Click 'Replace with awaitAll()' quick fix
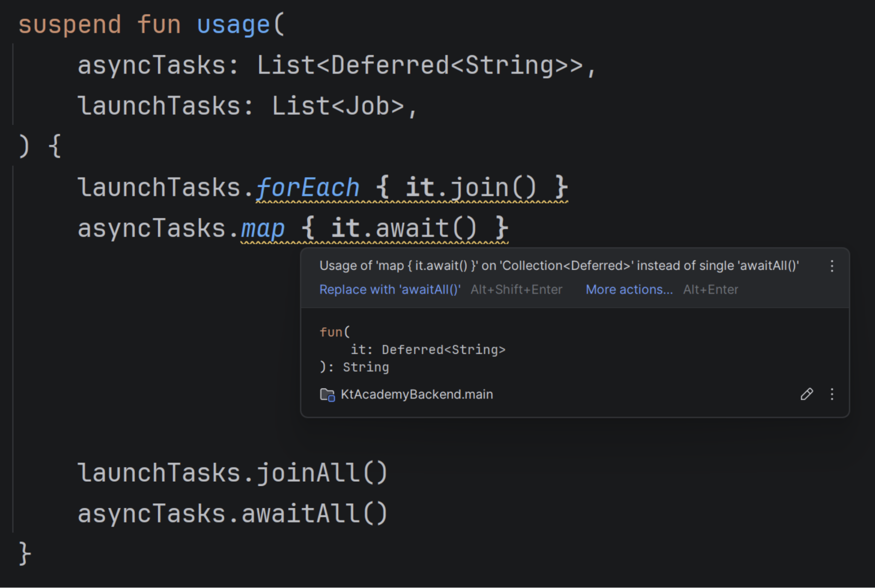875x588 pixels. tap(389, 289)
